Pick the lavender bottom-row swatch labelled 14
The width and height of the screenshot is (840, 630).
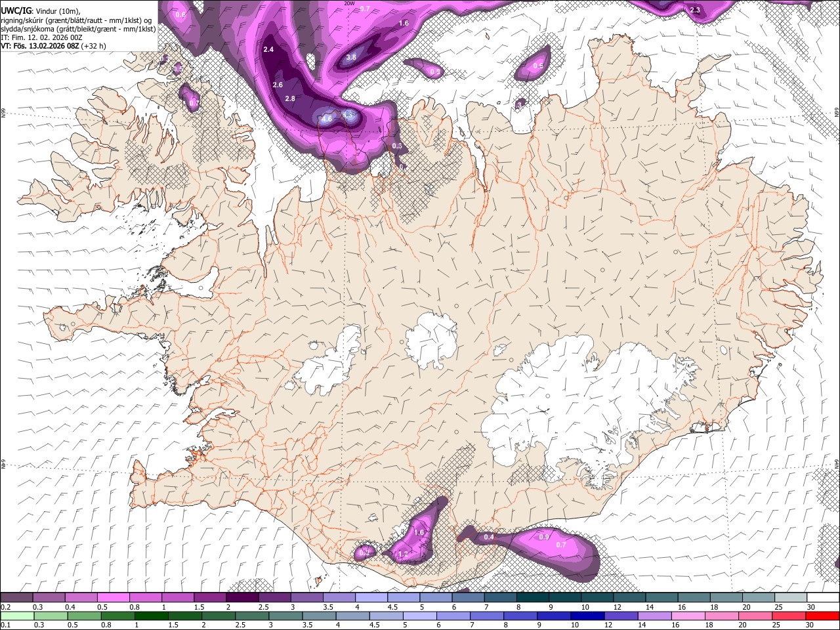pyautogui.click(x=654, y=616)
